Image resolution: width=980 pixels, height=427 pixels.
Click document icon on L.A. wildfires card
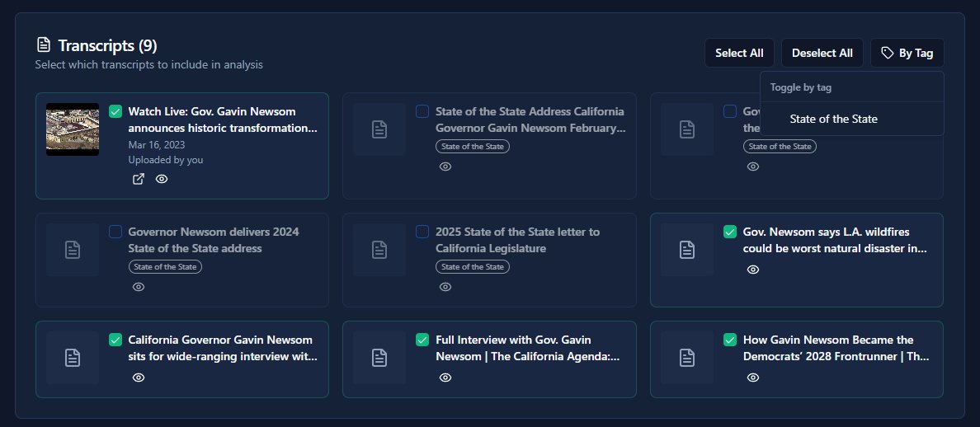point(687,250)
